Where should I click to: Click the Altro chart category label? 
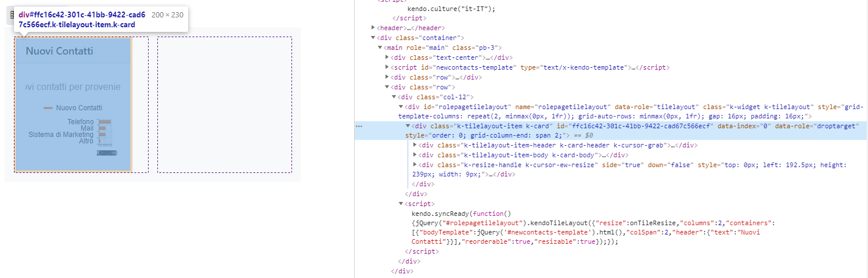(x=86, y=141)
